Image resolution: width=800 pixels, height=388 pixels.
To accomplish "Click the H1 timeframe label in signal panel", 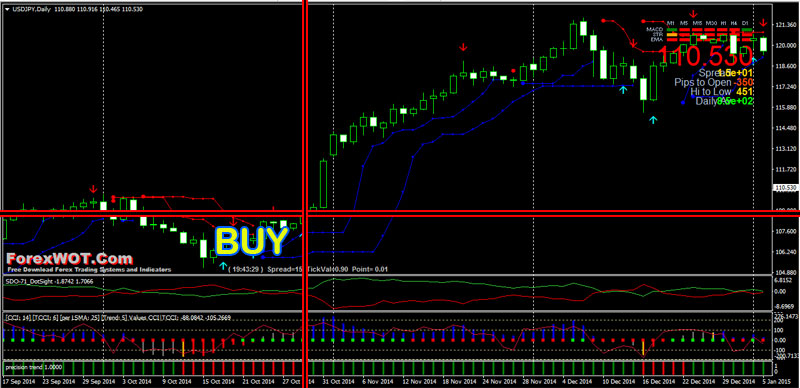I will [723, 23].
